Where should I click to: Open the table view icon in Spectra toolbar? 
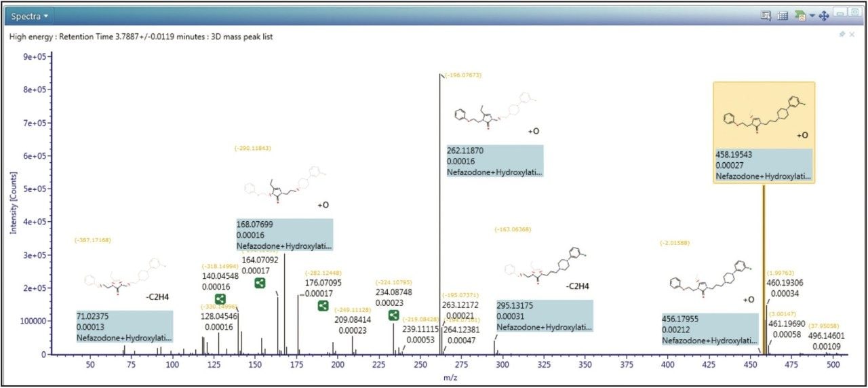782,15
